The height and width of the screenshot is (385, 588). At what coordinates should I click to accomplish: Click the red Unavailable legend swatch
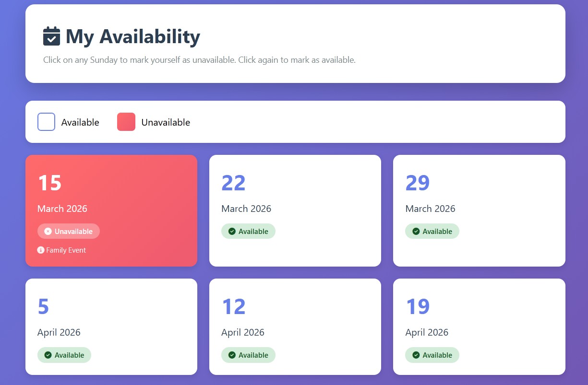126,122
